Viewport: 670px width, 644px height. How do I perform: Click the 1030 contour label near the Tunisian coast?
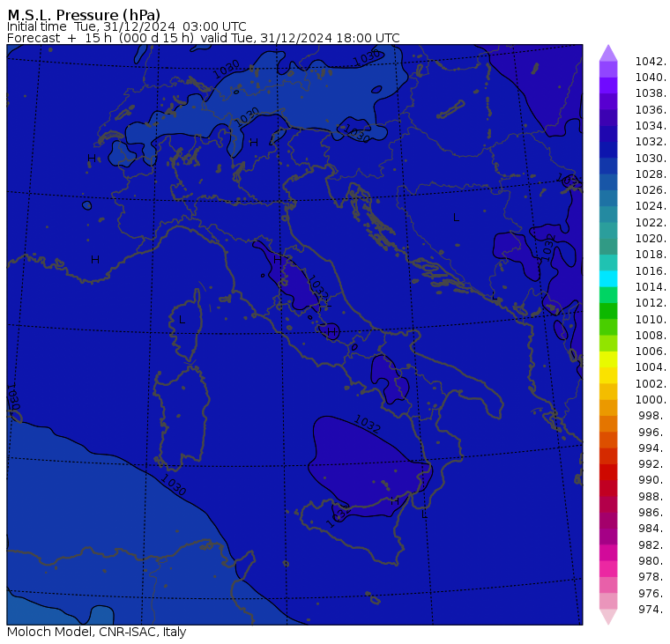pyautogui.click(x=173, y=485)
